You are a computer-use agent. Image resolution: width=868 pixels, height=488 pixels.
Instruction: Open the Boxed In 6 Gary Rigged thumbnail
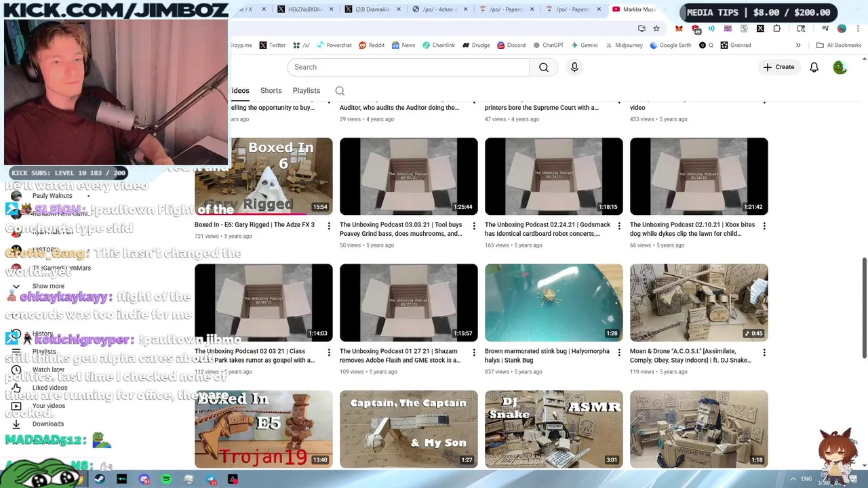pos(264,176)
